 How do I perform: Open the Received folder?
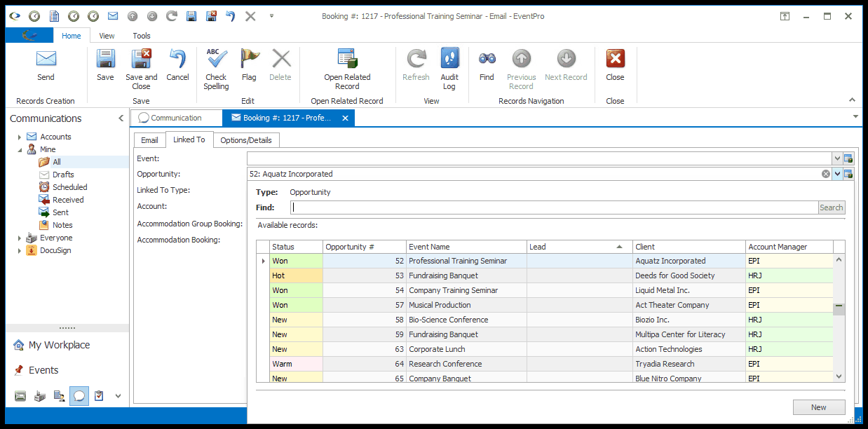(x=68, y=200)
